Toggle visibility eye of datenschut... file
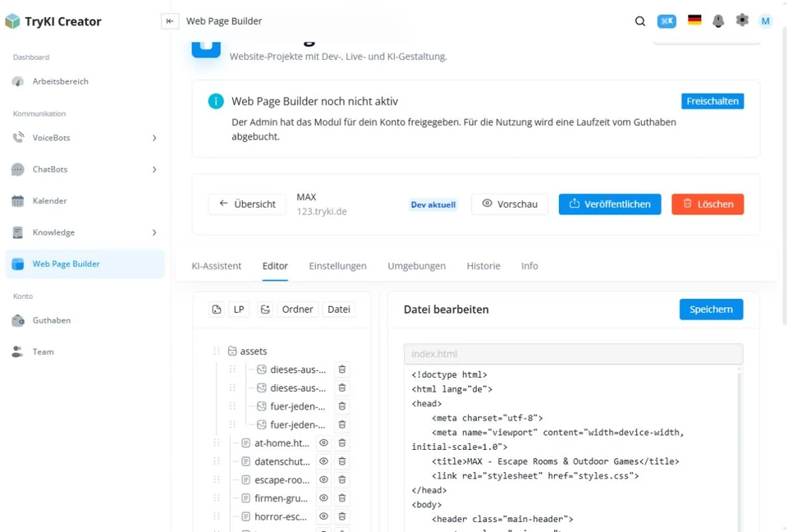This screenshot has height=532, width=788. (x=323, y=461)
